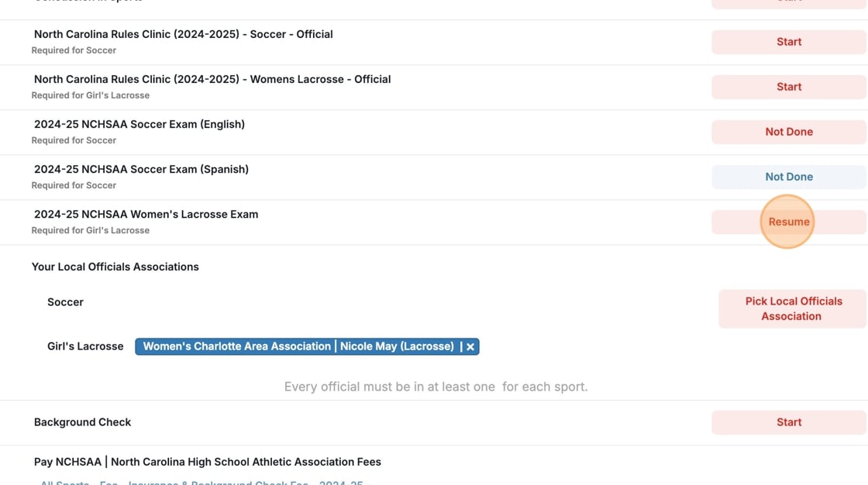Viewport: 868px width, 485px height.
Task: Click Not Done for Soccer Exam (English)
Action: (x=788, y=132)
